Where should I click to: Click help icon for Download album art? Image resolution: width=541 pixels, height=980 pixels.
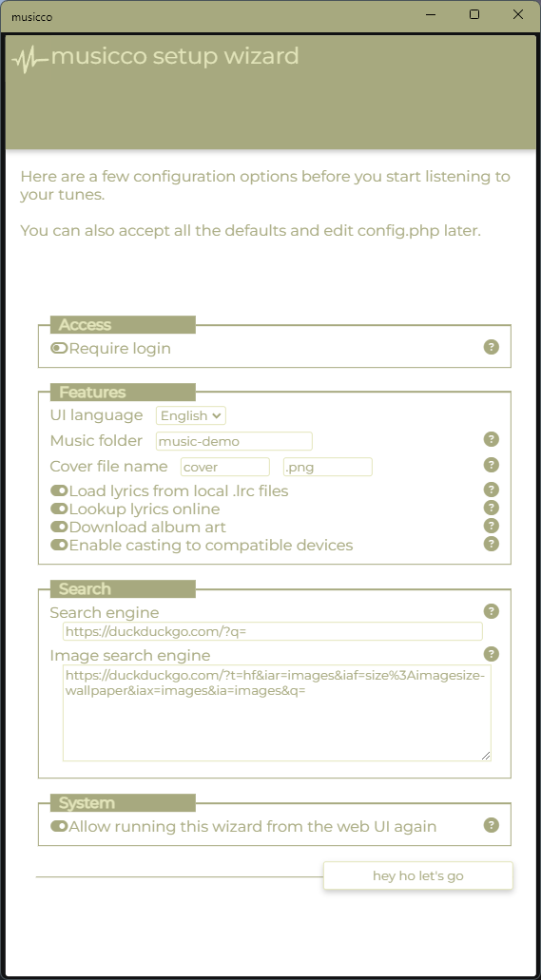click(492, 526)
